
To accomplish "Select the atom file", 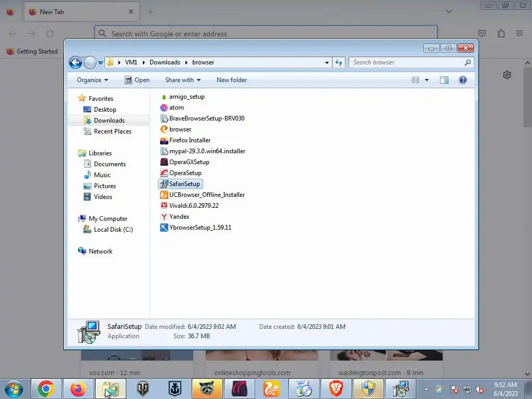I will (x=172, y=108).
